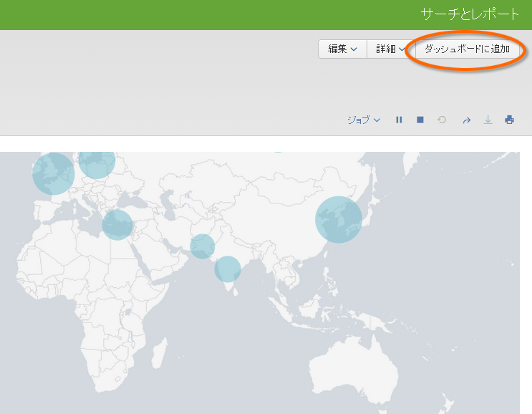Select the large bubble over Korea and Japan
This screenshot has height=414, width=532.
pos(339,220)
